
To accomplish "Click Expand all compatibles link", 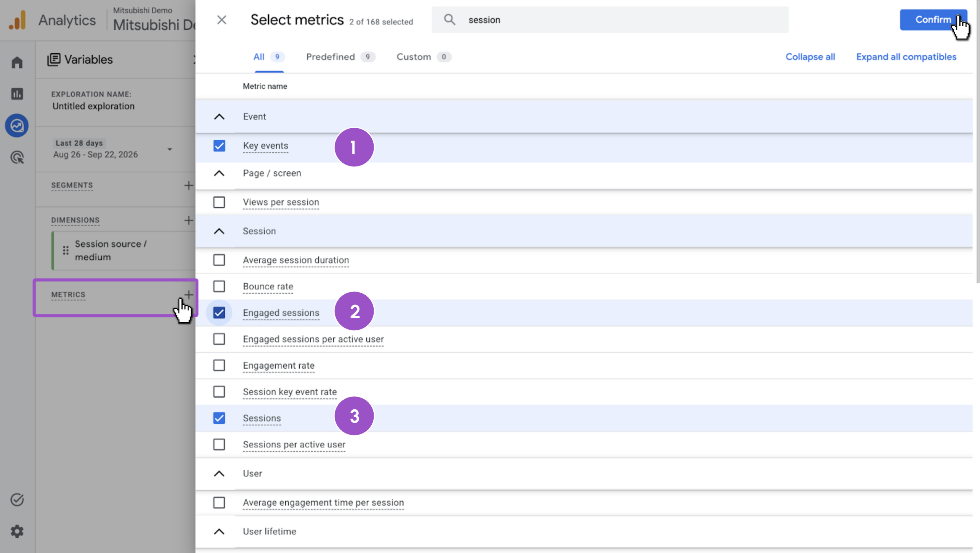I will click(906, 57).
